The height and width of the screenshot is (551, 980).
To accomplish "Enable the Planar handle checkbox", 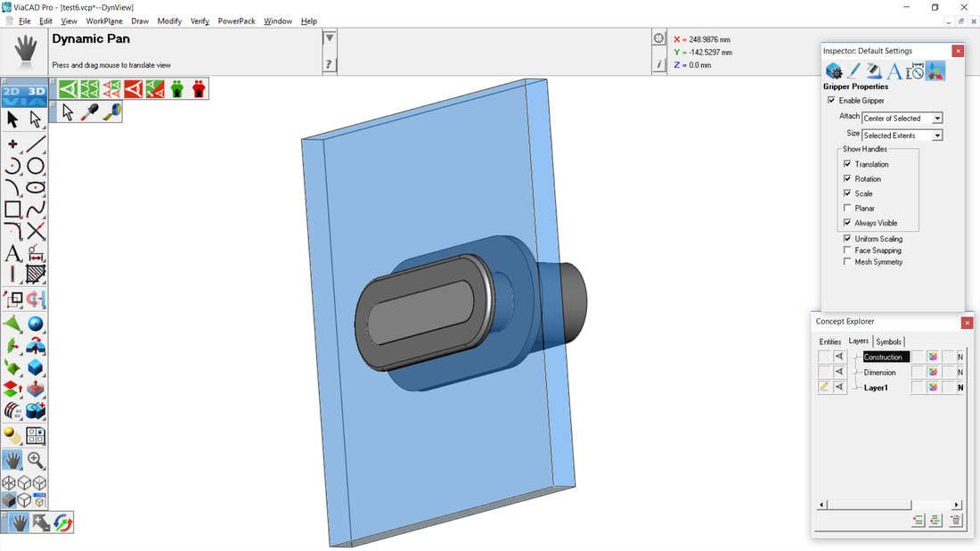I will [x=847, y=209].
